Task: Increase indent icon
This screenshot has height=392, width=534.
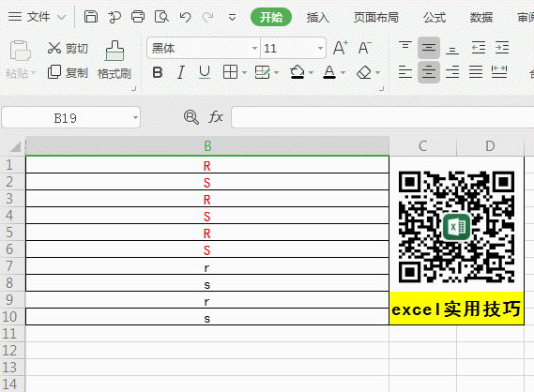Action: point(502,47)
